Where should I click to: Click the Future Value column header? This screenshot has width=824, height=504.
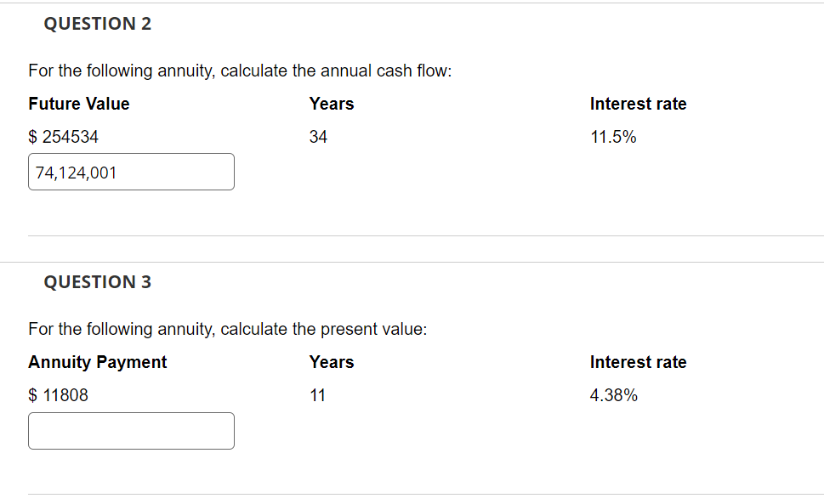[x=78, y=104]
